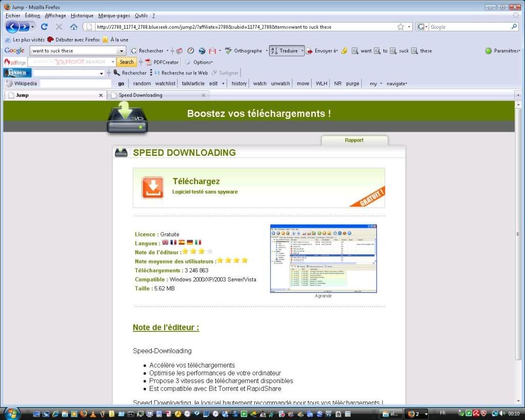Click the volume icon in system tray
This screenshot has height=420, width=525.
click(x=502, y=414)
